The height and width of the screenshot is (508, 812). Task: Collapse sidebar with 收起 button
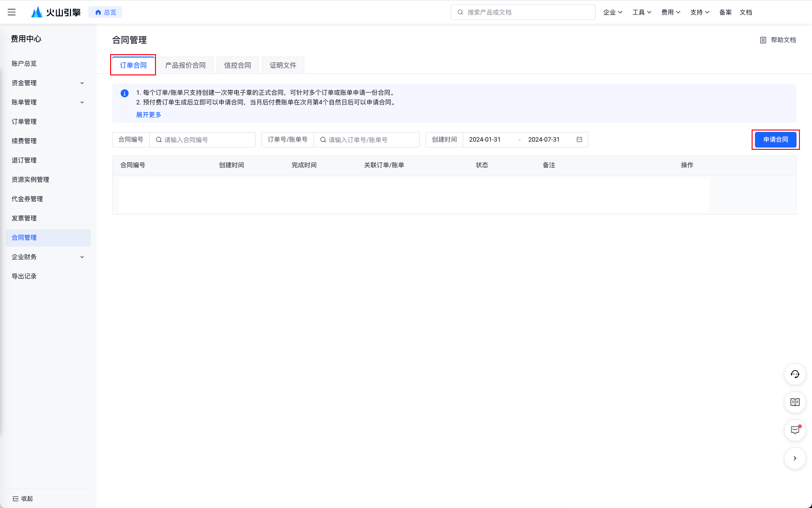(x=23, y=498)
